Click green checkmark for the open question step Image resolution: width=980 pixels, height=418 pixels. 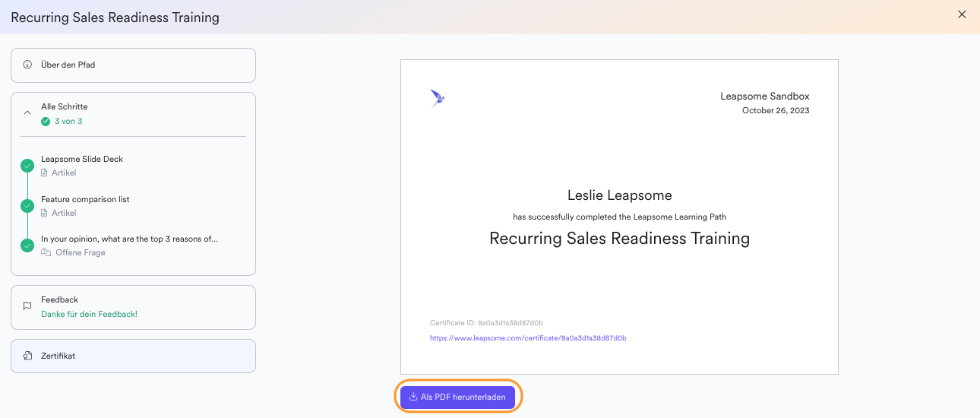click(27, 245)
